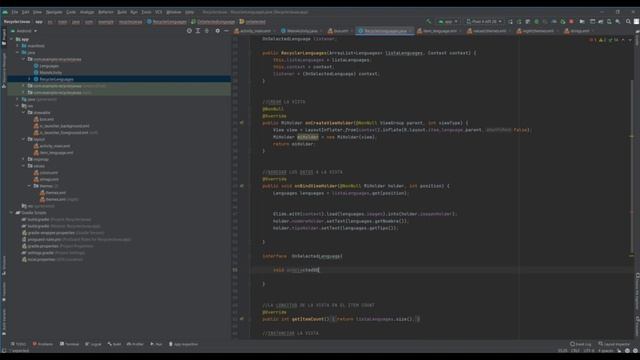This screenshot has height=360, width=640.
Task: Expand the manifests folder
Action: coord(18,46)
